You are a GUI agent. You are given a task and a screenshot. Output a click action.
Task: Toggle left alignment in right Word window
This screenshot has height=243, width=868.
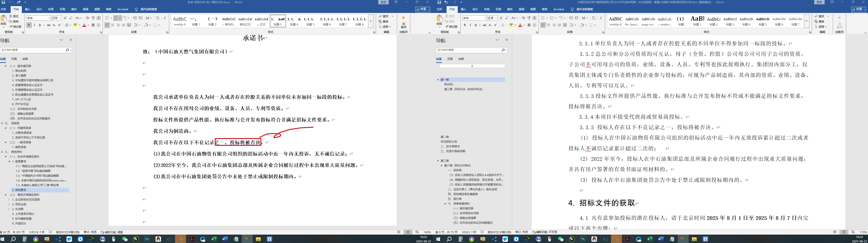[x=543, y=25]
